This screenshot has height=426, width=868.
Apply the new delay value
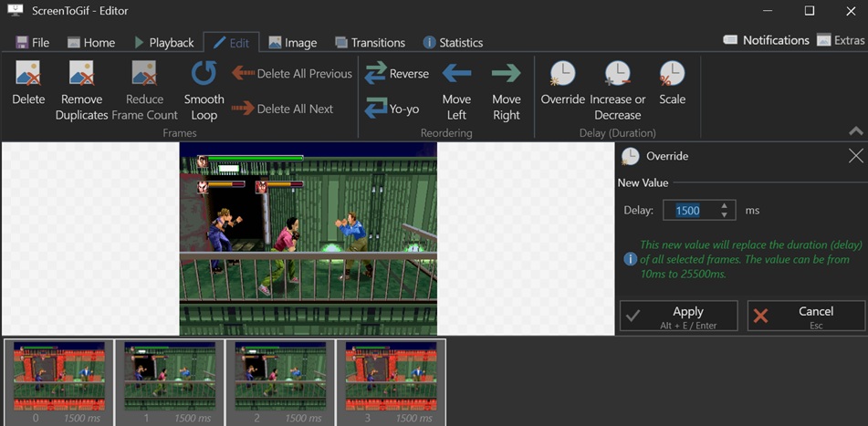[x=679, y=316]
